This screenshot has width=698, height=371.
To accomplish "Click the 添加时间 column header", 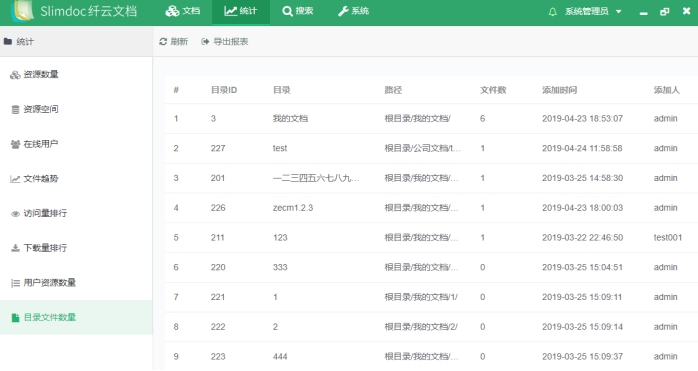I will coord(559,90).
